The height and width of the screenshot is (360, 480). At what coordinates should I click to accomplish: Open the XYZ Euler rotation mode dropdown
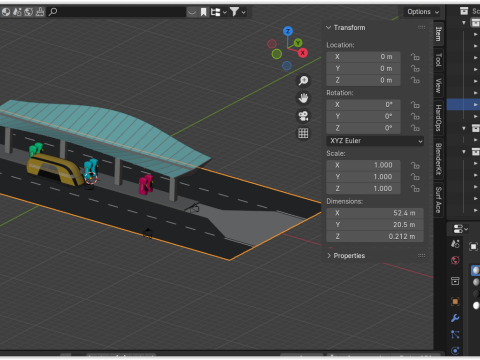click(375, 141)
